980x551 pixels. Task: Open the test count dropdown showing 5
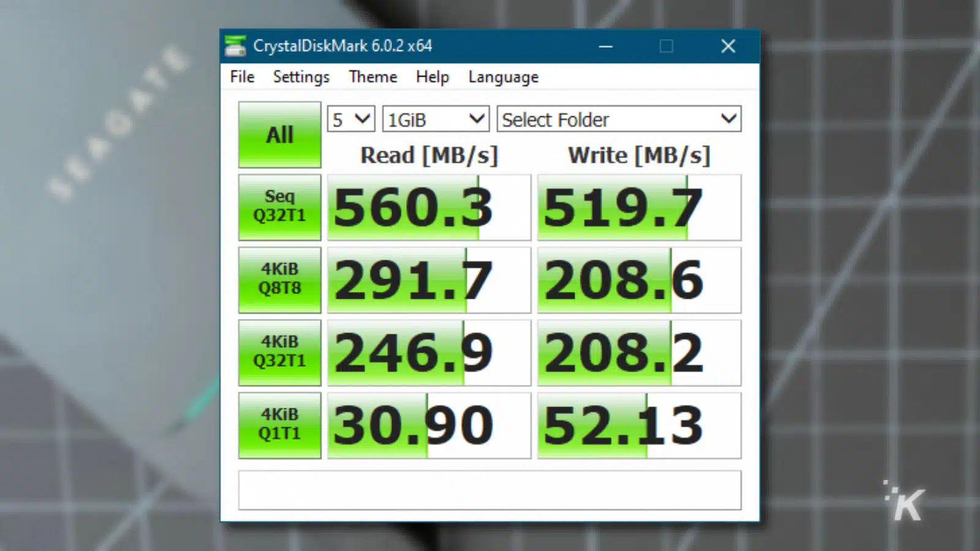point(350,119)
